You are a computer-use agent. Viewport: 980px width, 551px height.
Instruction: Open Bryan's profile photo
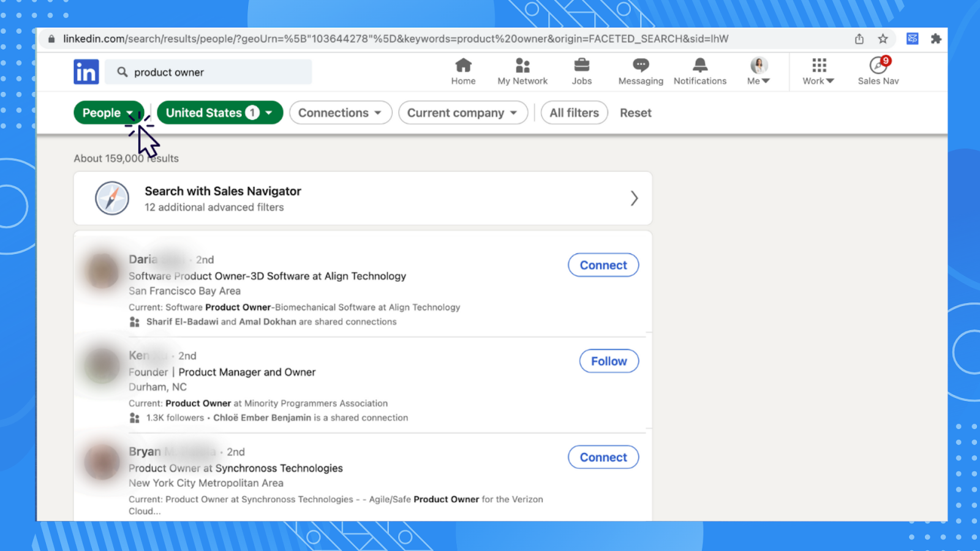point(102,462)
